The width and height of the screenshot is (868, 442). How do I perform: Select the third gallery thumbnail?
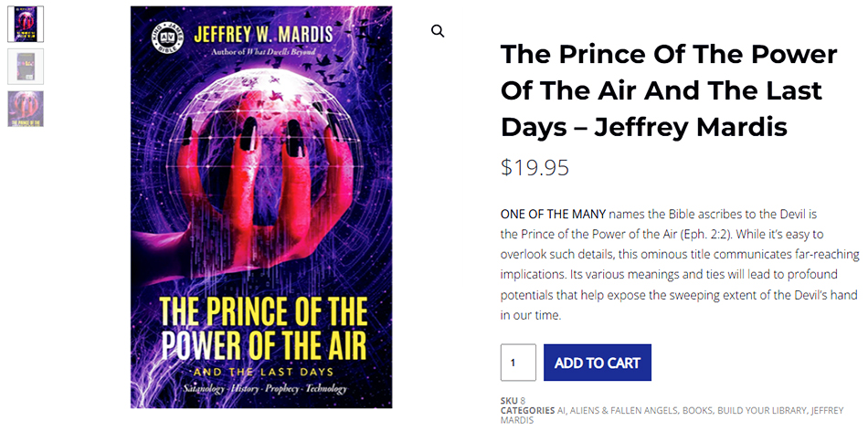pyautogui.click(x=26, y=109)
